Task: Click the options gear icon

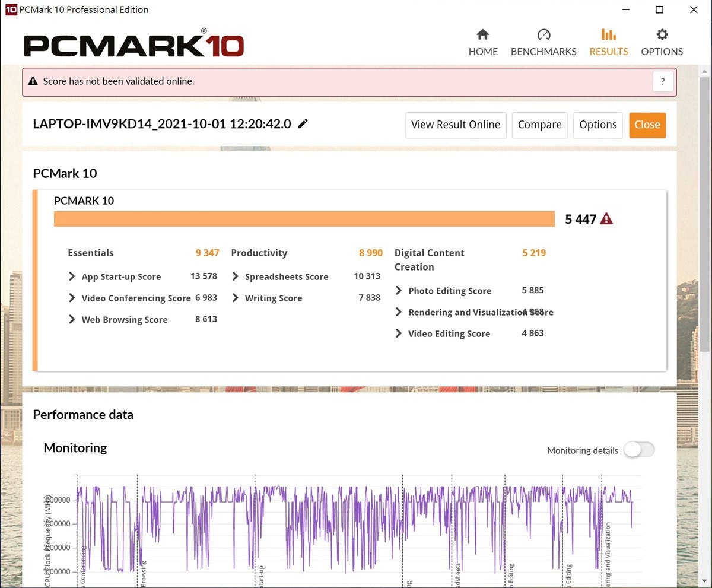Action: pos(662,34)
